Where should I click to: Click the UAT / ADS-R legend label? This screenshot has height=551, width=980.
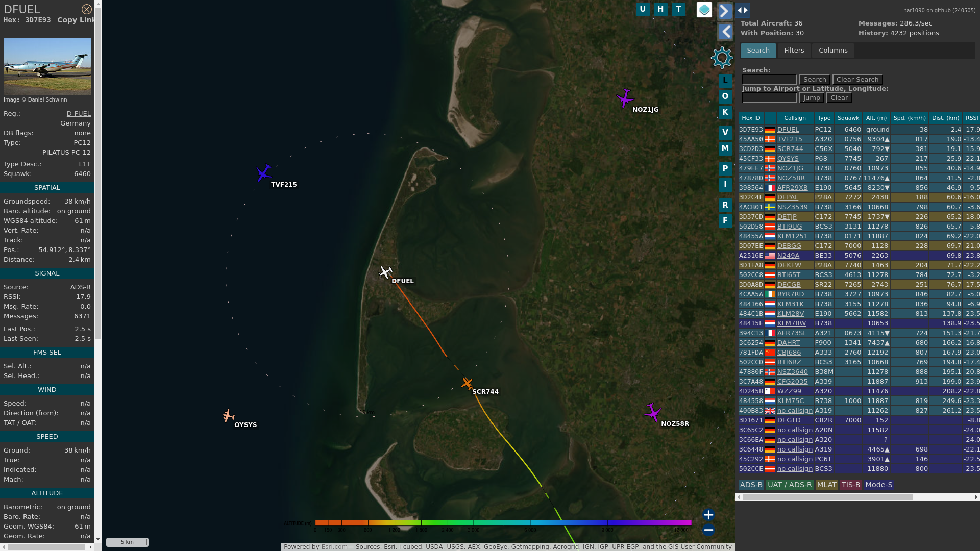[790, 485]
